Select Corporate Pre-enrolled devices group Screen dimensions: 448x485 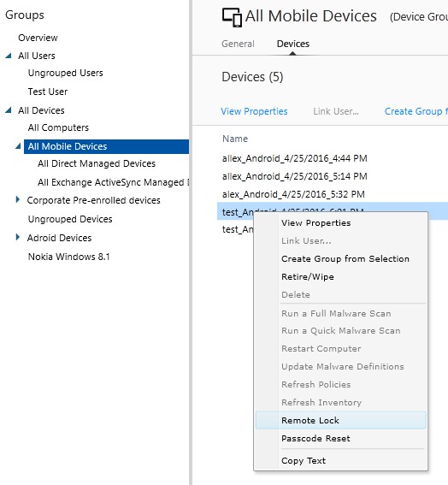click(x=94, y=200)
